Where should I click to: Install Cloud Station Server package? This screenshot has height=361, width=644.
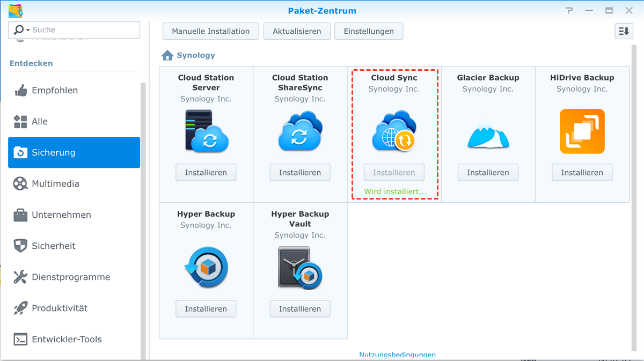pyautogui.click(x=206, y=172)
